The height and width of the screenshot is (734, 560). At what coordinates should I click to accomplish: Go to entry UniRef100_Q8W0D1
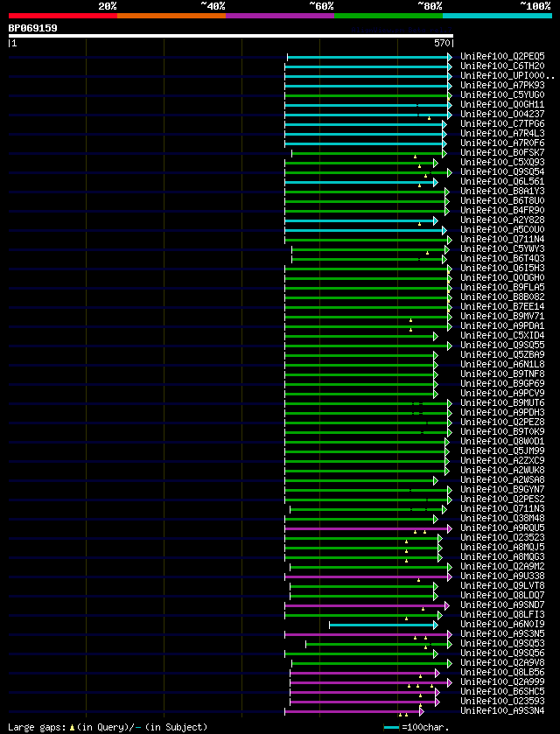tap(502, 441)
